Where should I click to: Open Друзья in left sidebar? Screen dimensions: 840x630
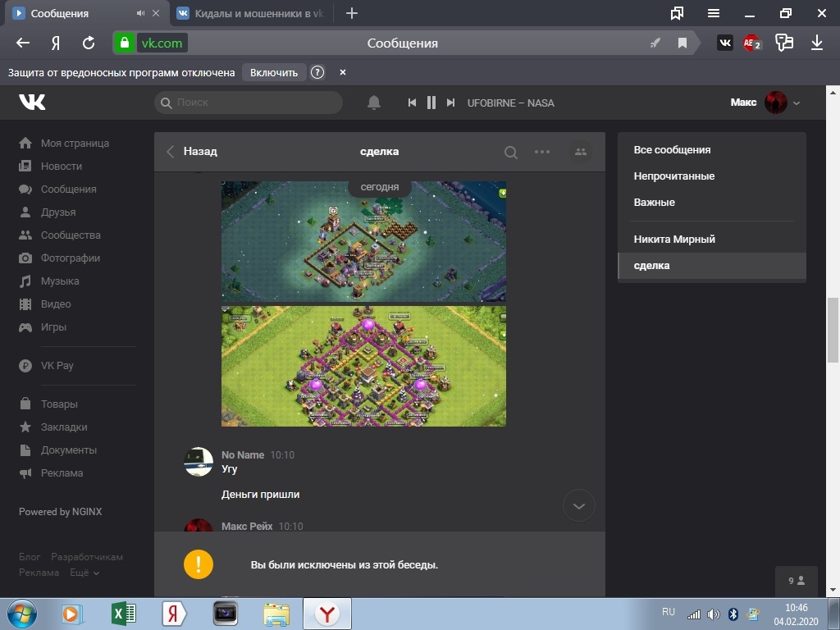[57, 212]
